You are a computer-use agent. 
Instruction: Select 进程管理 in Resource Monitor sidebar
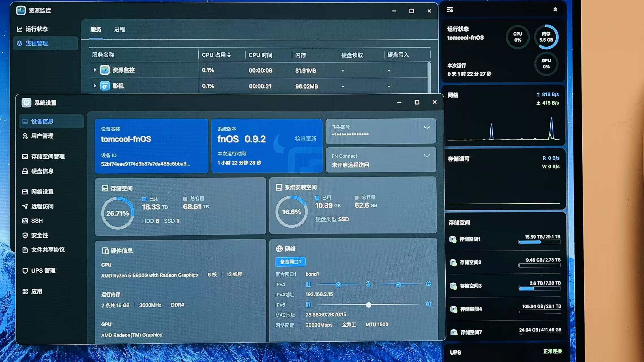[x=45, y=43]
